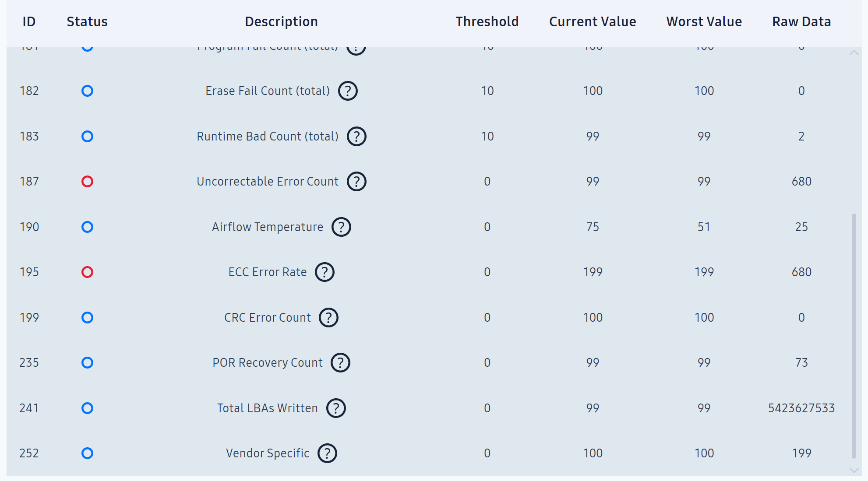Open help for Runtime Bad Count (total)
Image resolution: width=868 pixels, height=481 pixels.
[356, 137]
